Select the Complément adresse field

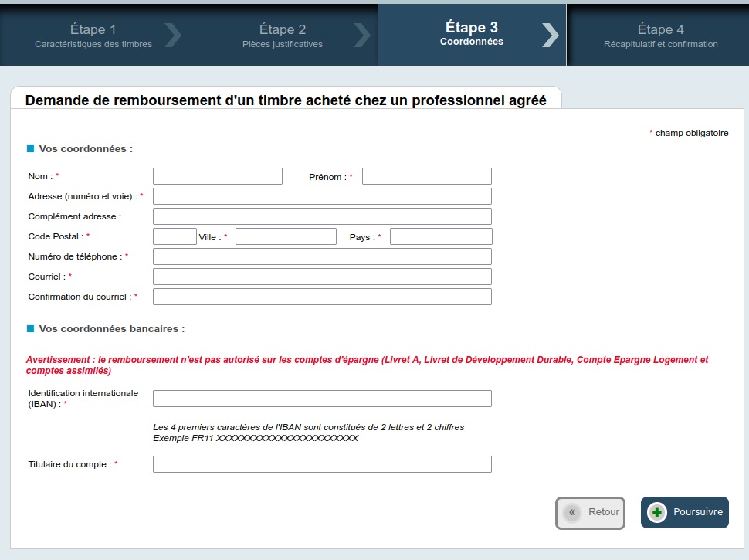click(x=322, y=216)
